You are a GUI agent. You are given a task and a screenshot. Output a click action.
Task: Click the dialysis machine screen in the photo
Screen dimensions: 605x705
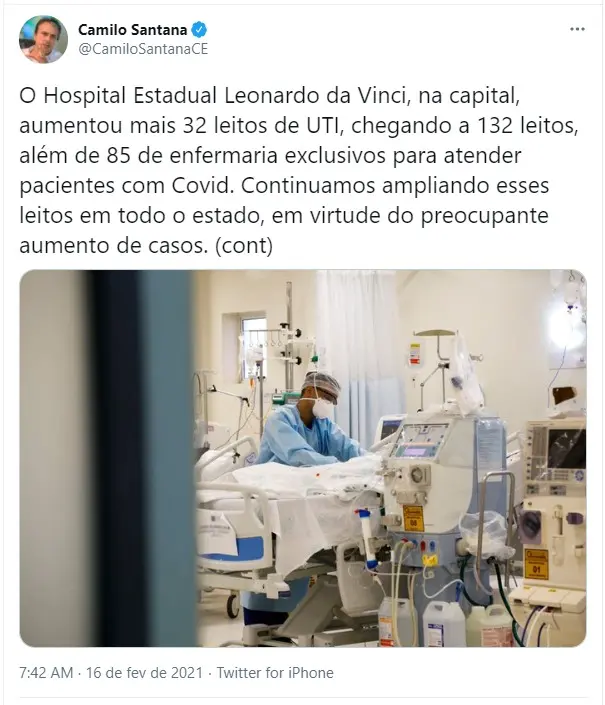(x=420, y=441)
